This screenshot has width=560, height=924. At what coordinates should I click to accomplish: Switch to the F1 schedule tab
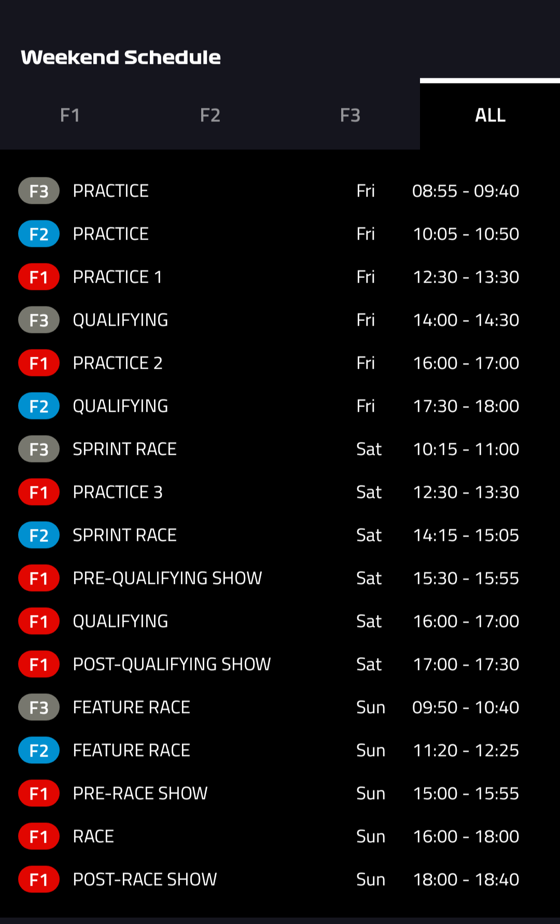(70, 115)
